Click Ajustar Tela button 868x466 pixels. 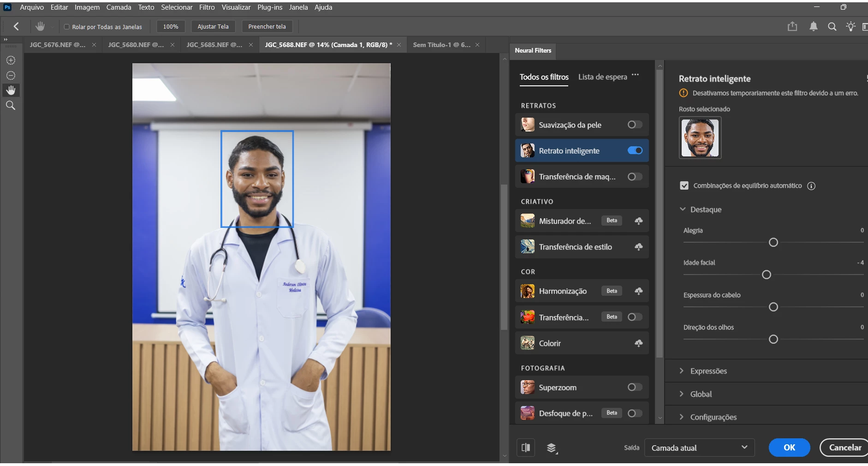213,26
